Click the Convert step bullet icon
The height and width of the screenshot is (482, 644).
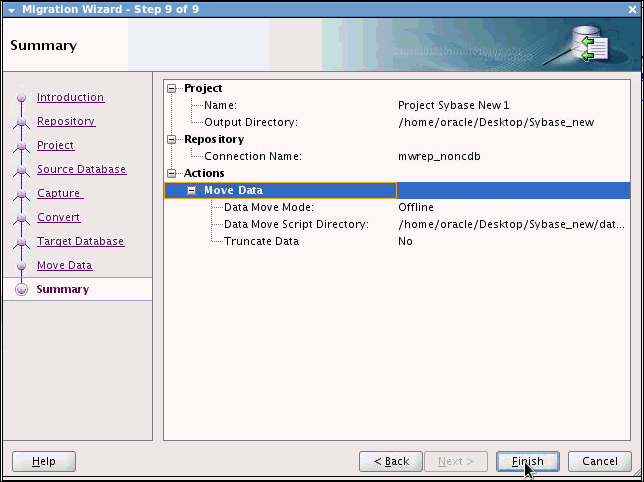[21, 218]
